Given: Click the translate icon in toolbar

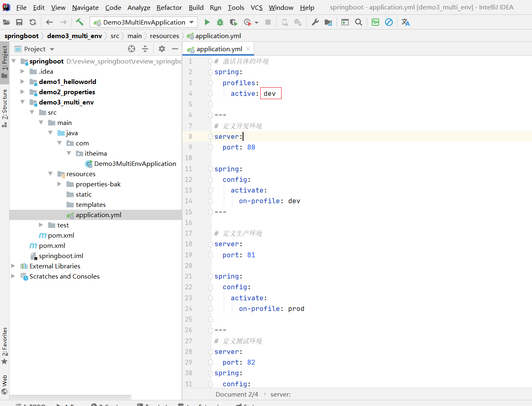Looking at the screenshot, I should pos(405,22).
